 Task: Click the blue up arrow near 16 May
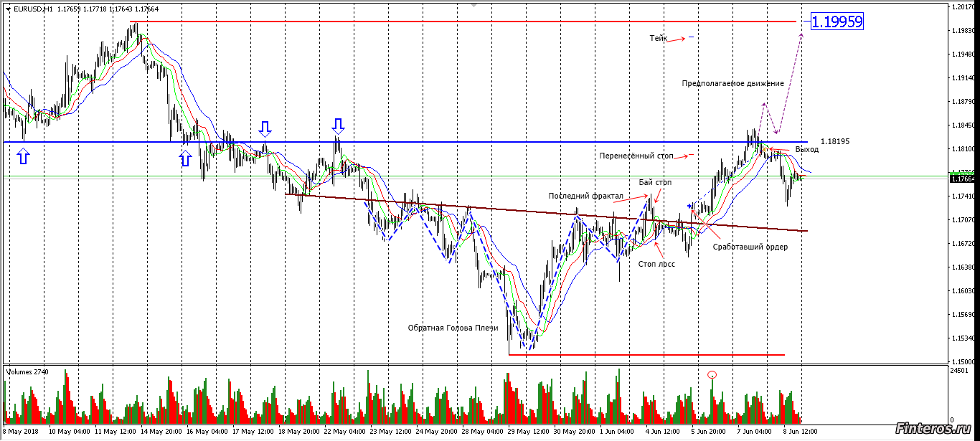[185, 158]
